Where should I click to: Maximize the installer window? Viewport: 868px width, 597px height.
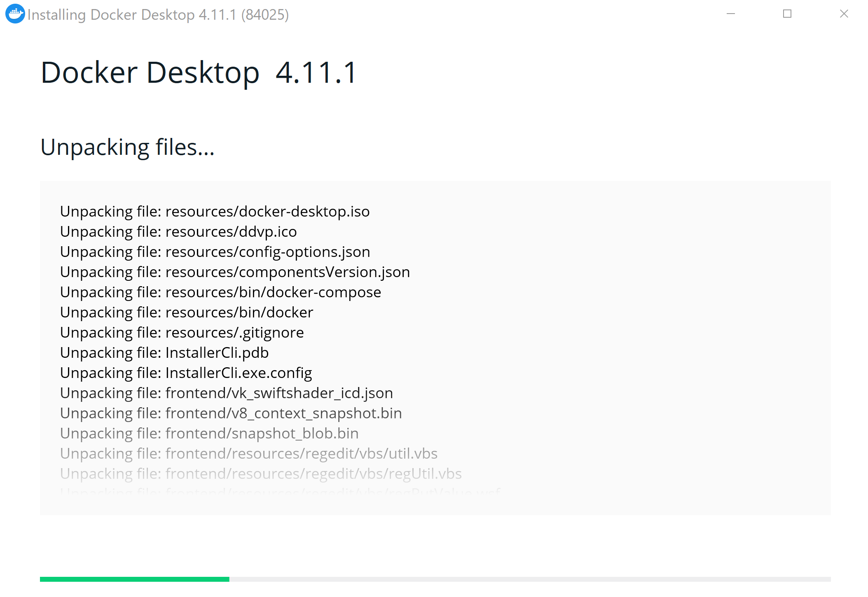tap(787, 14)
